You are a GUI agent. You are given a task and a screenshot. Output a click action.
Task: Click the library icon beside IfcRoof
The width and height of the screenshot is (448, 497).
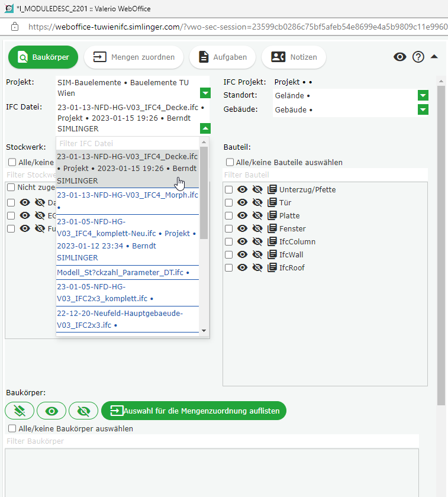(x=272, y=267)
